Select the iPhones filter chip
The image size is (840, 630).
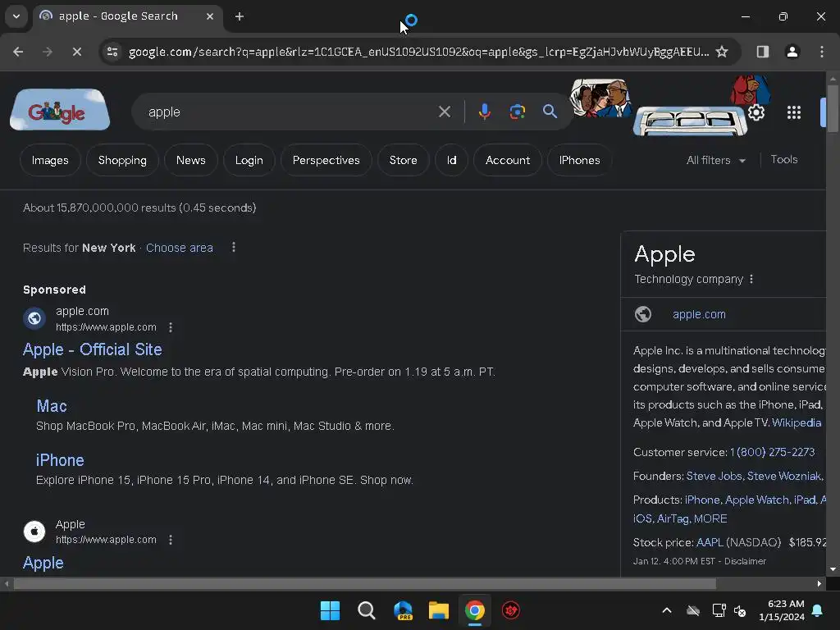pos(579,160)
